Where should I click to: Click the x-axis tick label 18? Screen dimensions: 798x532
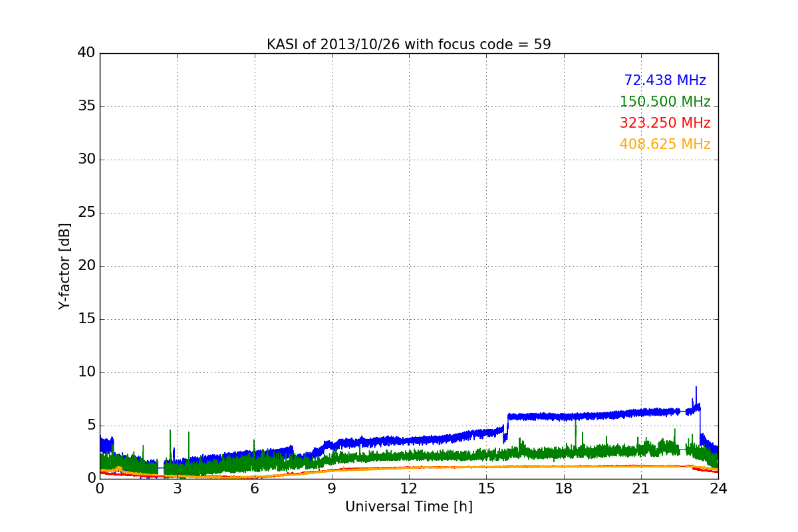pyautogui.click(x=563, y=489)
